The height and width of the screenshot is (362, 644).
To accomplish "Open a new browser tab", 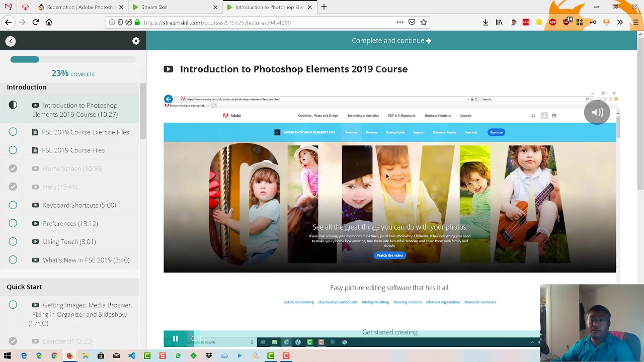I will (324, 7).
